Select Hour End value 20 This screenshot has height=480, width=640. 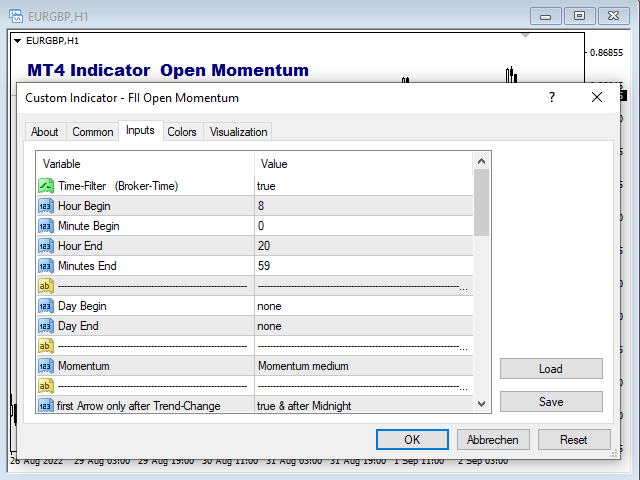[264, 246]
